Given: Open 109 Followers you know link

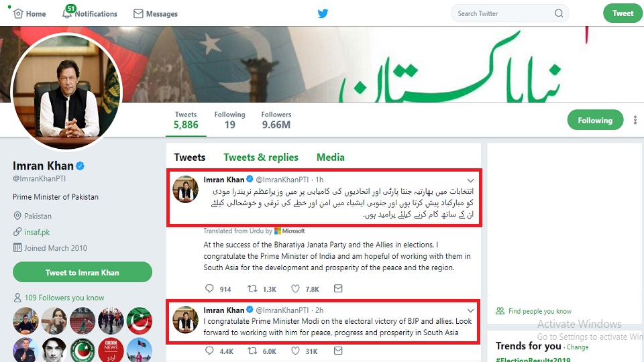Looking at the screenshot, I should 64,298.
